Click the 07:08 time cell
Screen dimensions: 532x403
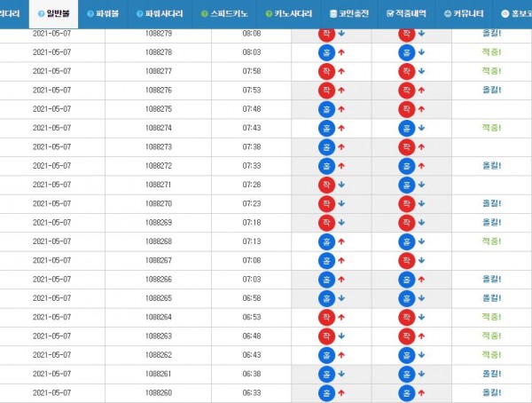click(x=252, y=260)
